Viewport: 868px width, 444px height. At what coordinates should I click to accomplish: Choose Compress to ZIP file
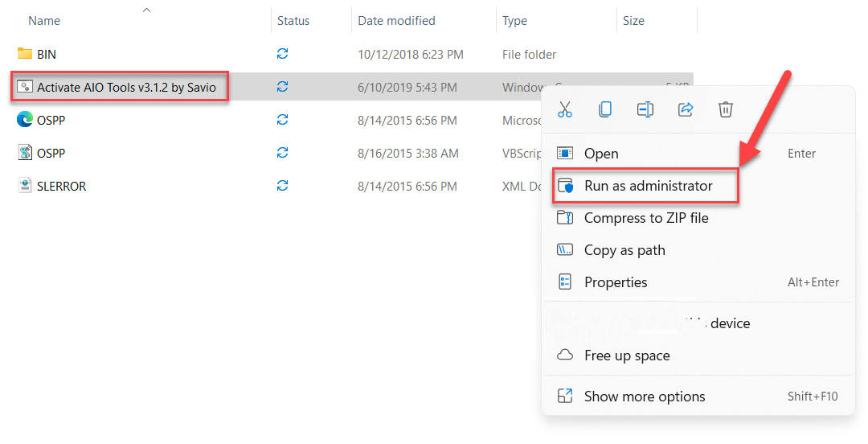click(646, 218)
